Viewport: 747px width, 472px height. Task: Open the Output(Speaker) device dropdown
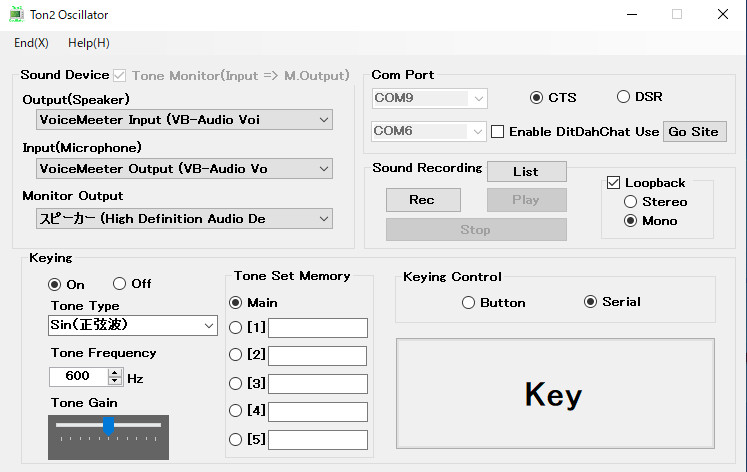pyautogui.click(x=184, y=120)
